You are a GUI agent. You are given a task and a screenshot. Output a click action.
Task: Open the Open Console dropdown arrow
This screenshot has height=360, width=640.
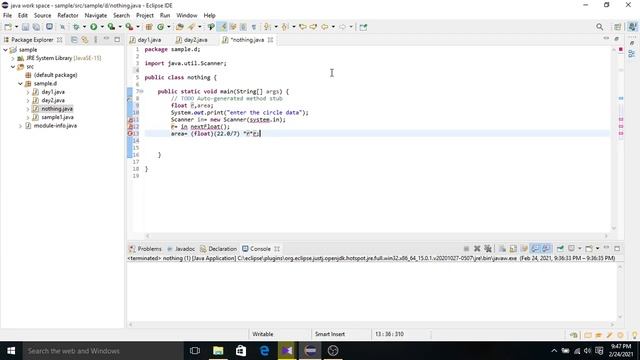(598, 249)
